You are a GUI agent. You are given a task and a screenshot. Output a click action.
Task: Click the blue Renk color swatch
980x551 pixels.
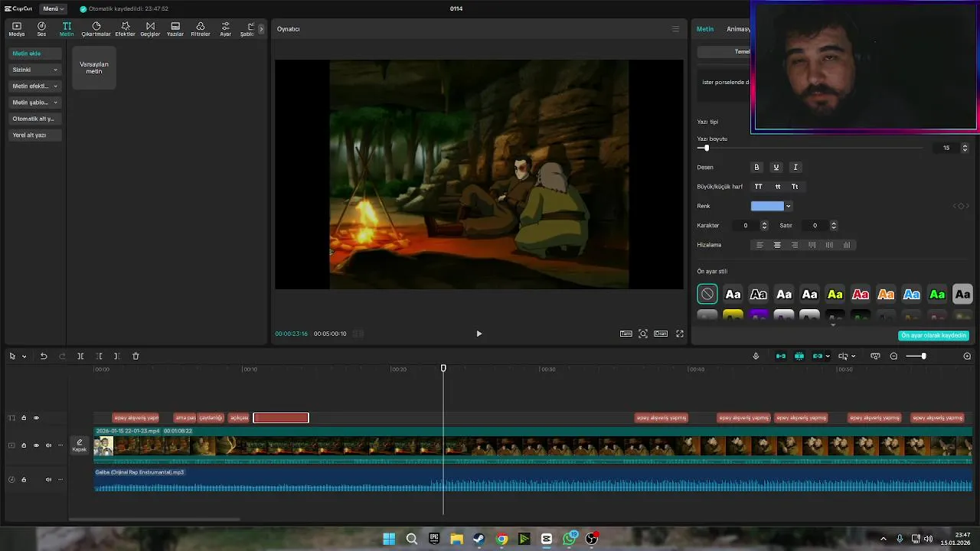click(x=767, y=206)
